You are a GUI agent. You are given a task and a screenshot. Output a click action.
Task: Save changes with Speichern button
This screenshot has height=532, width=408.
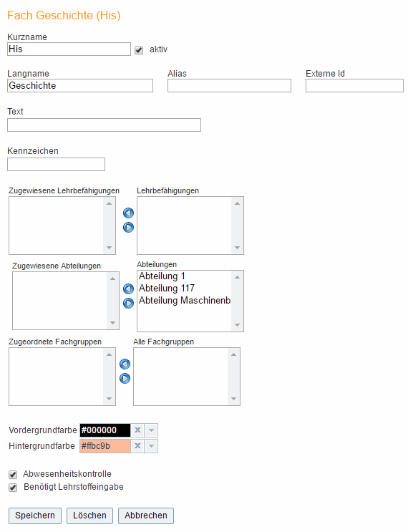[35, 516]
